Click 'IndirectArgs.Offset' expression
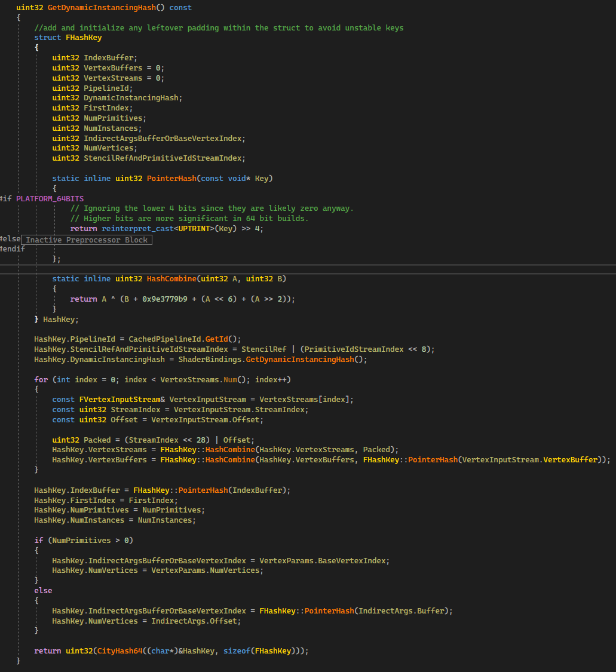Viewport: 616px width, 672px height. click(x=194, y=621)
